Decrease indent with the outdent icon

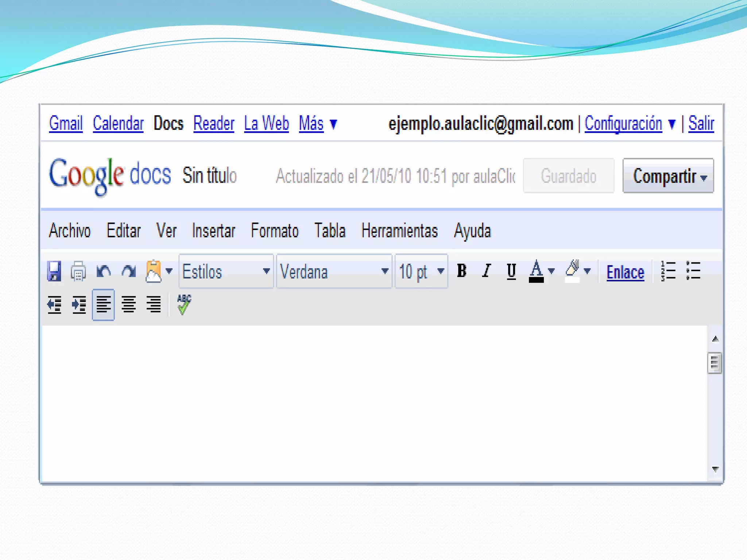pyautogui.click(x=54, y=305)
